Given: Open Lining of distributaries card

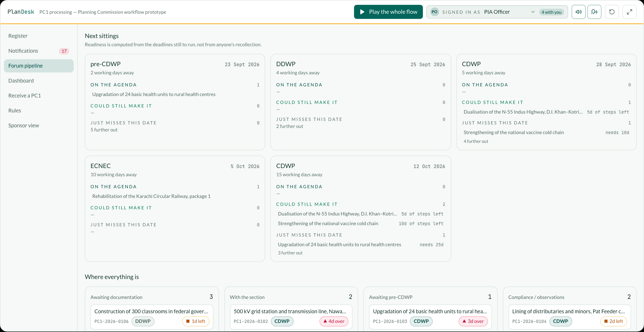Looking at the screenshot, I should pyautogui.click(x=570, y=317).
